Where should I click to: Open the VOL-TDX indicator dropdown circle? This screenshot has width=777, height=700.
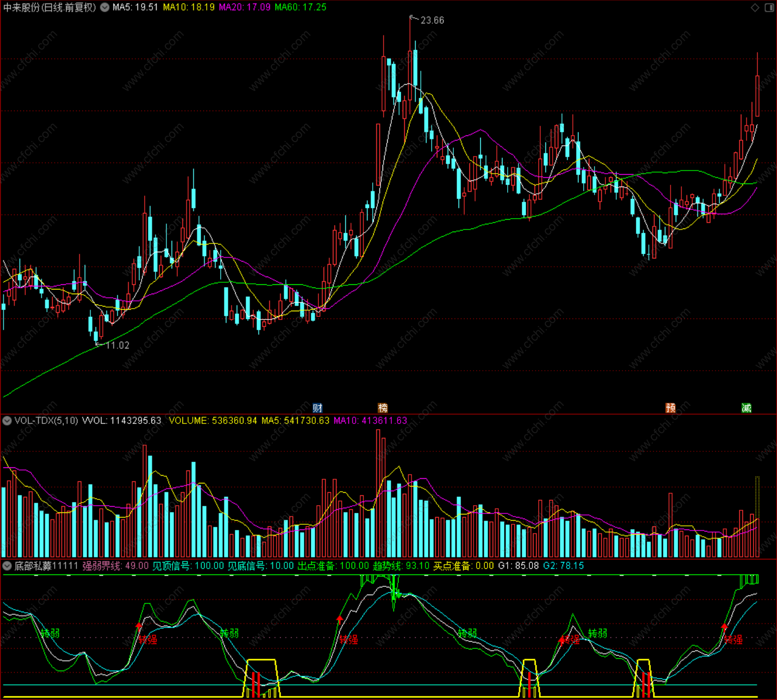tap(7, 421)
